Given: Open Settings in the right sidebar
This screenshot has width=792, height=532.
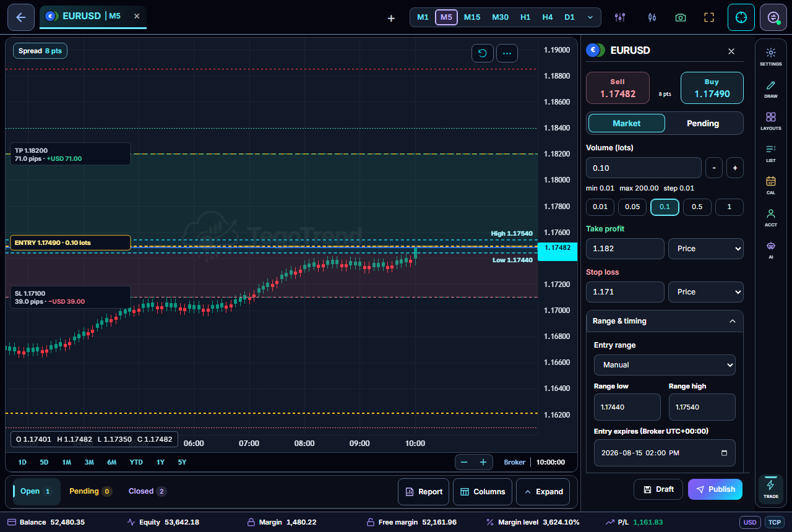Looking at the screenshot, I should (771, 56).
